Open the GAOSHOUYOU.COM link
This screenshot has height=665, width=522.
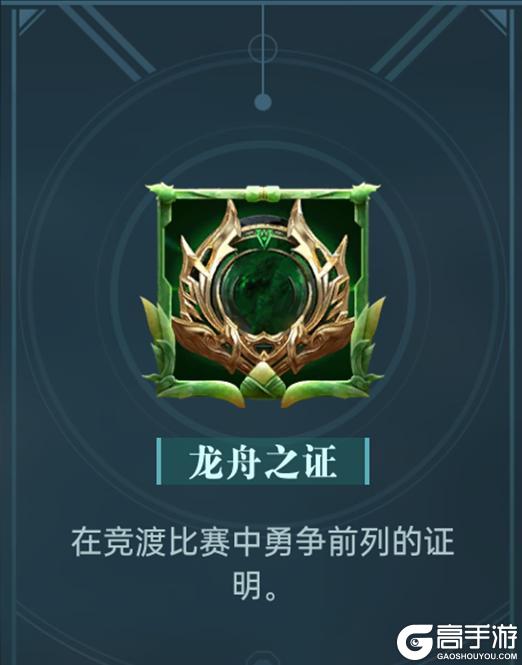pyautogui.click(x=477, y=656)
